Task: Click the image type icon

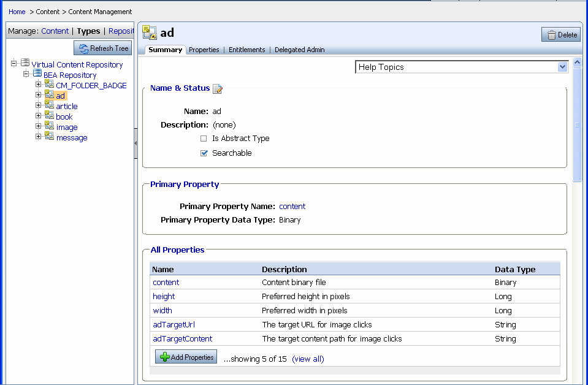Action: point(50,126)
